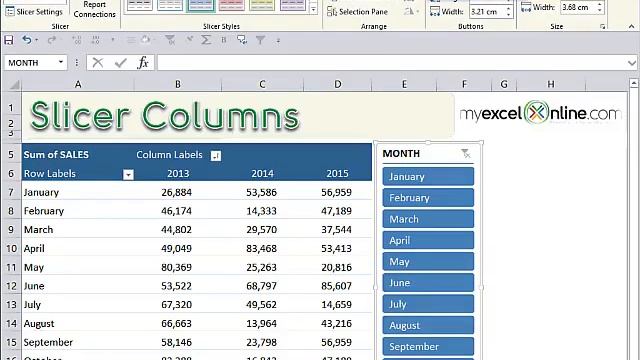Expand the Slicer Styles gallery
640x360 pixels.
tap(313, 9)
